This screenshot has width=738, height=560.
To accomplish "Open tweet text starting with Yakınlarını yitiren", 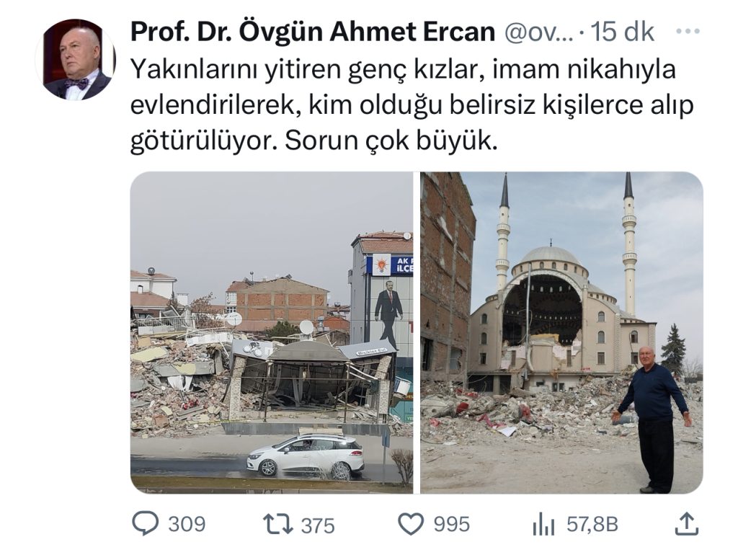I will coord(412,105).
